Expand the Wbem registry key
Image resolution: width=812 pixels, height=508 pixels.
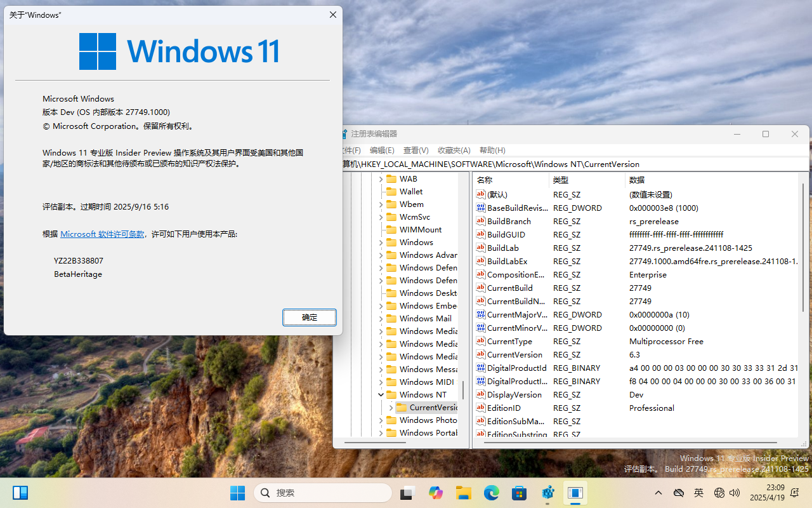click(381, 204)
